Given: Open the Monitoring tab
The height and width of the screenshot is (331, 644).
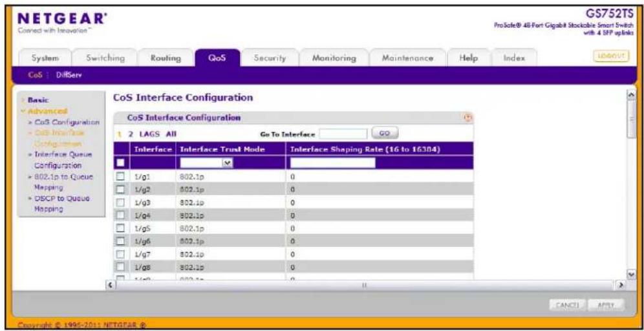Looking at the screenshot, I should tap(334, 58).
